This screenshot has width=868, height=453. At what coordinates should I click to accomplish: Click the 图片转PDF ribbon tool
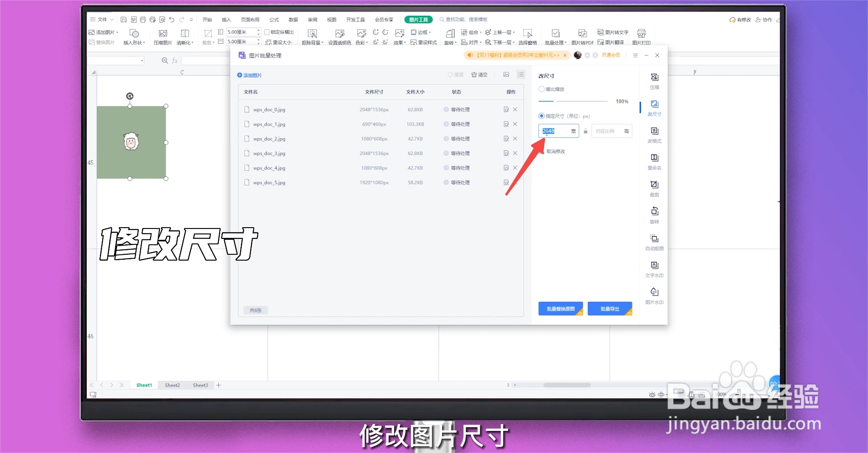pyautogui.click(x=582, y=37)
